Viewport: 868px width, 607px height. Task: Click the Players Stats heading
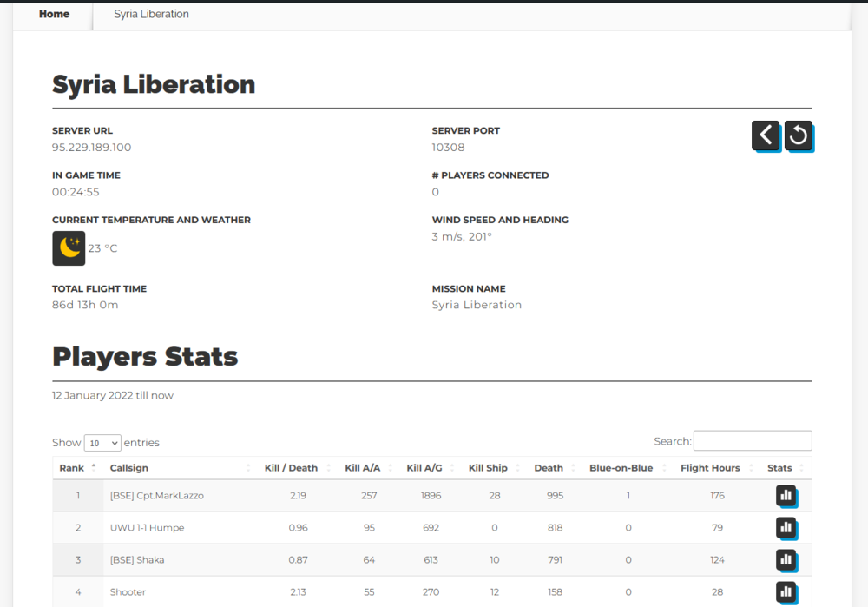pos(145,356)
